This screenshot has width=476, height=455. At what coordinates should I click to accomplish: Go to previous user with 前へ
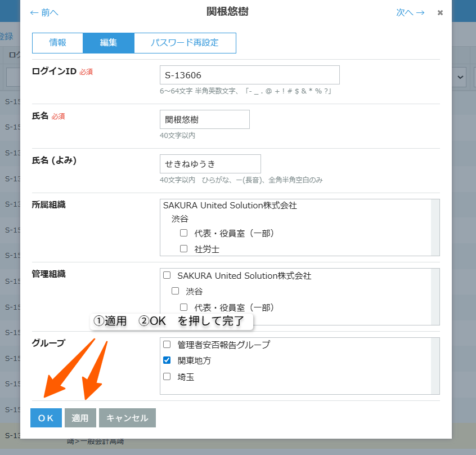[x=44, y=12]
